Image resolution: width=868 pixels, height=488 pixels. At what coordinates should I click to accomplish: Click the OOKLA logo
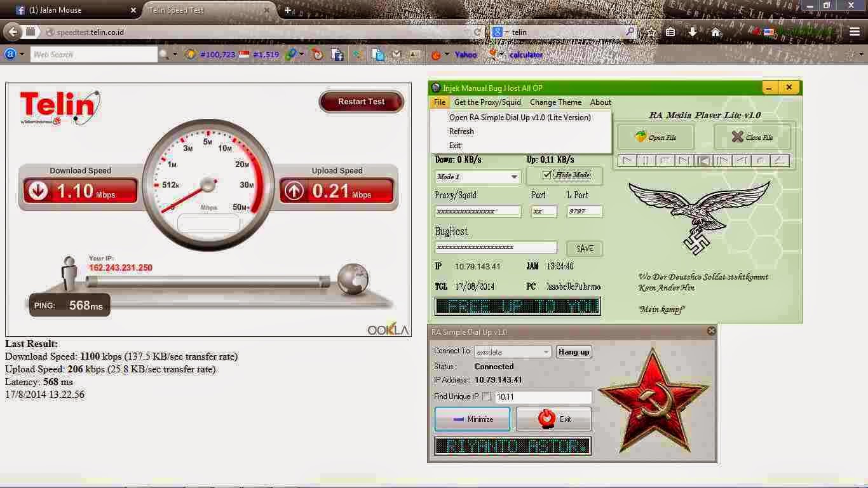pos(388,329)
